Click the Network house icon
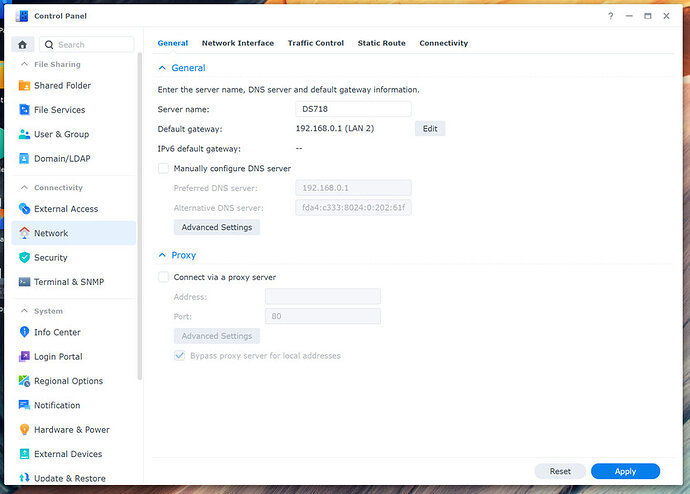 (25, 233)
